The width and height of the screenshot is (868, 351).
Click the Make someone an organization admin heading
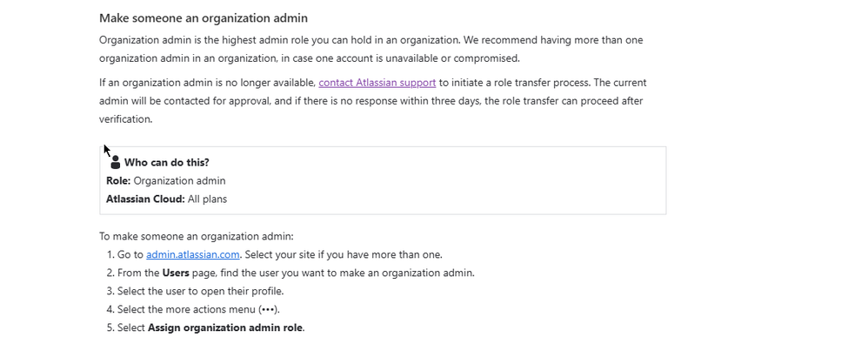click(x=204, y=18)
